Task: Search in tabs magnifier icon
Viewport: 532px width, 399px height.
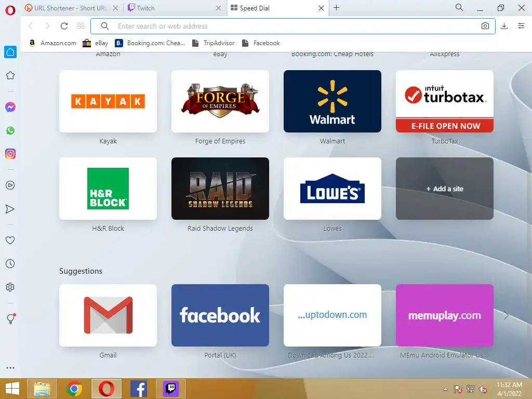Action: pyautogui.click(x=459, y=7)
